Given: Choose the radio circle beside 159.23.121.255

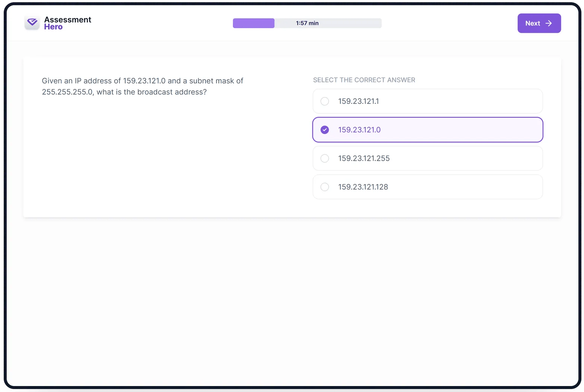Looking at the screenshot, I should tap(325, 158).
